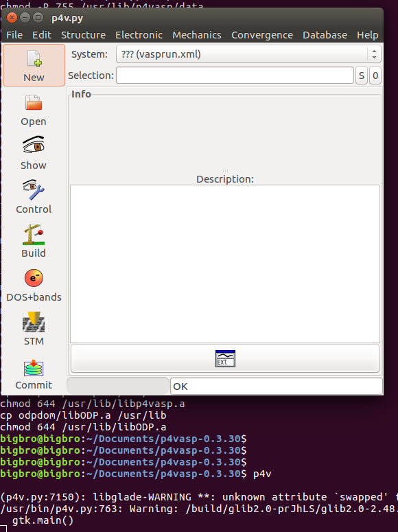Launch the Build crane tool
The height and width of the screenshot is (532, 398).
(34, 235)
